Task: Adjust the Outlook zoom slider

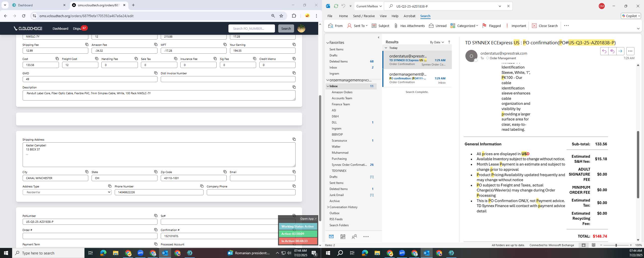Action: 616,245
